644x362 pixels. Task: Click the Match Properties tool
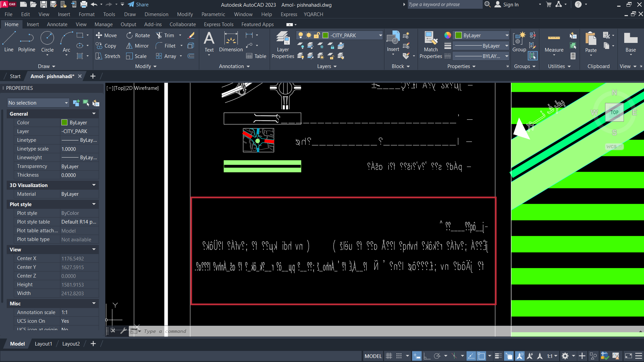point(431,45)
